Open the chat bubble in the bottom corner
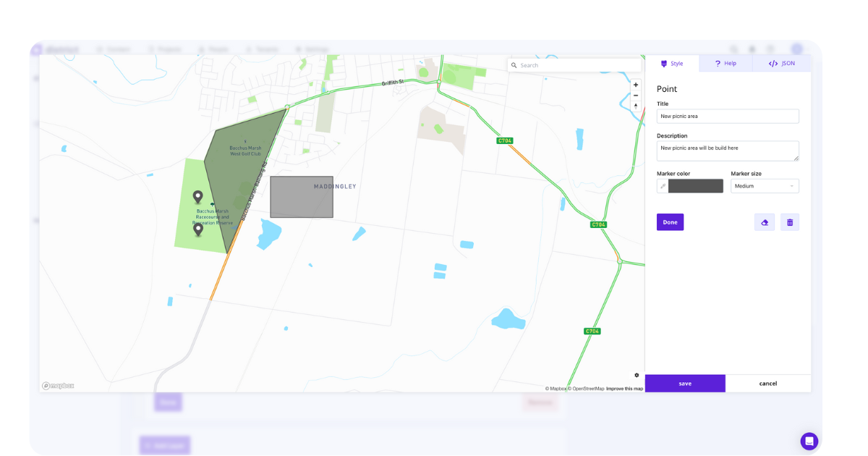The height and width of the screenshot is (456, 868). pyautogui.click(x=809, y=441)
